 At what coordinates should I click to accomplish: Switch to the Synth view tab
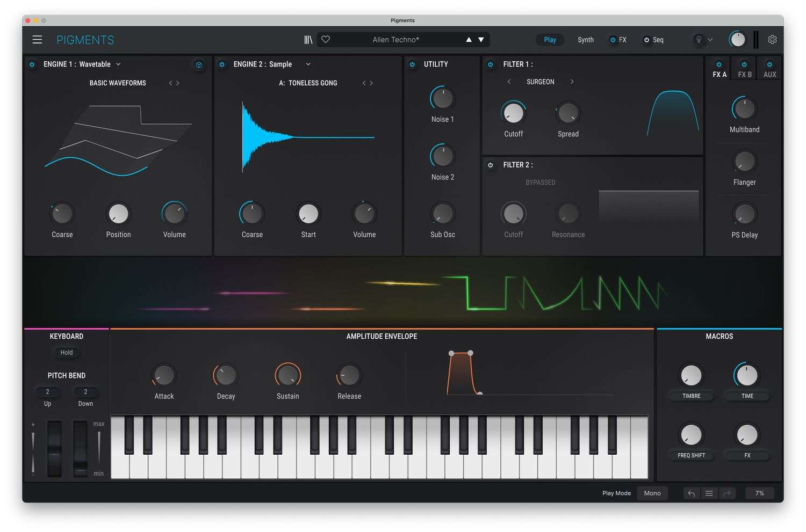tap(586, 40)
